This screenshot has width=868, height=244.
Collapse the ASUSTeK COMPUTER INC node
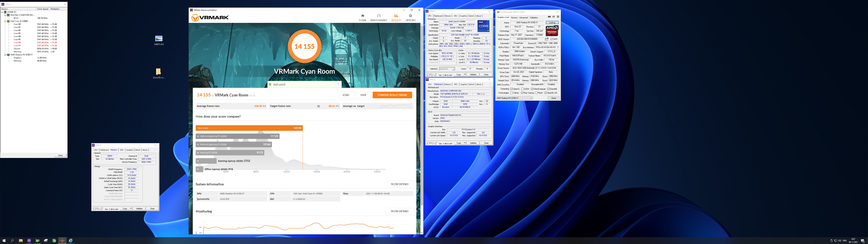point(5,15)
